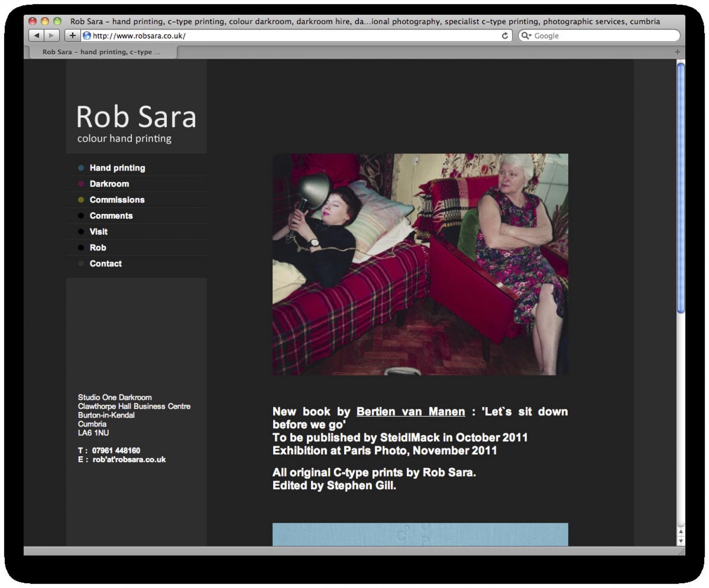Viewport: 709px width, 588px height.
Task: Click the scrollbar down arrow
Action: (x=681, y=541)
